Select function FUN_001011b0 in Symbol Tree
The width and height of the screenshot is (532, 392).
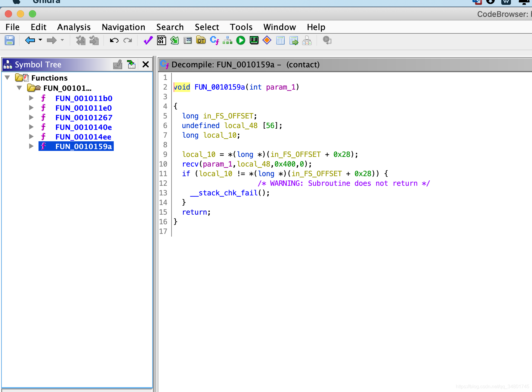[x=84, y=98]
